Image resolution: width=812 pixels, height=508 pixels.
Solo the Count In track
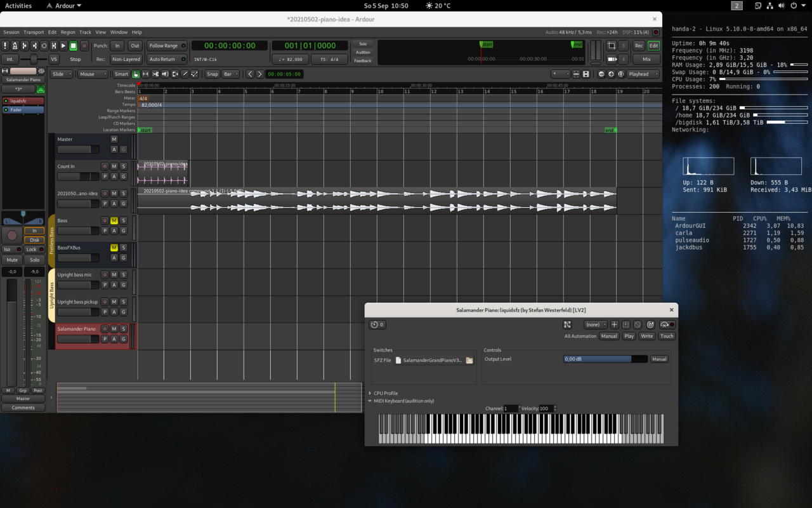coord(123,166)
